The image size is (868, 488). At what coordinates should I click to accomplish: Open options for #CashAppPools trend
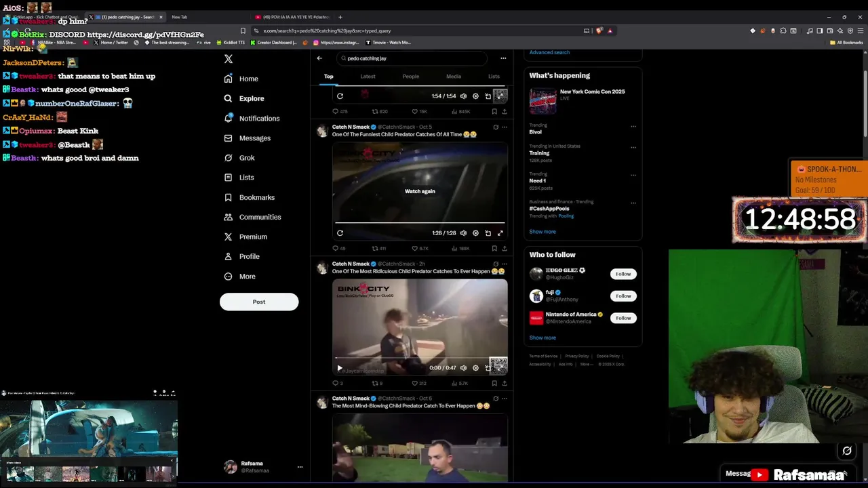click(x=633, y=203)
